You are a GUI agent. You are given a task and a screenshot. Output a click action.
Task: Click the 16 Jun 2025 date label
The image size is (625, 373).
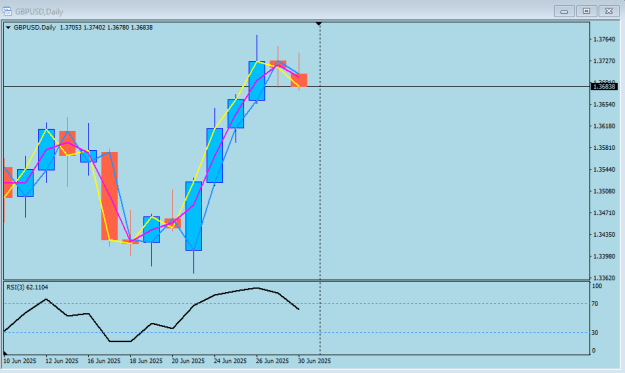click(x=104, y=361)
